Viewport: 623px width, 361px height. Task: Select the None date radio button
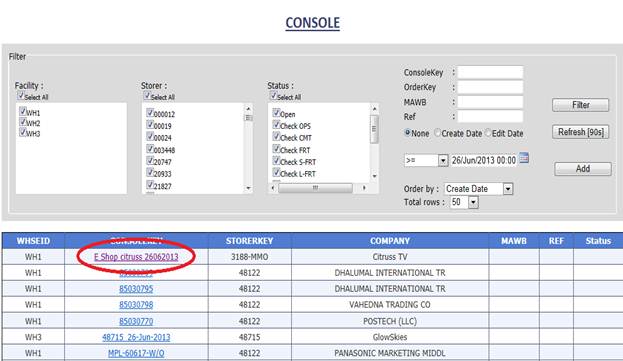407,133
